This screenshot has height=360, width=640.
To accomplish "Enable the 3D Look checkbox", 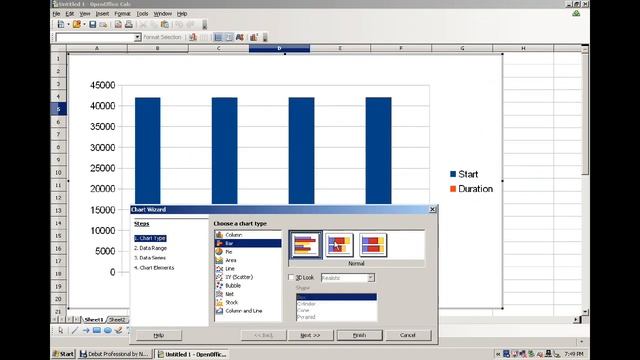I will (x=291, y=278).
